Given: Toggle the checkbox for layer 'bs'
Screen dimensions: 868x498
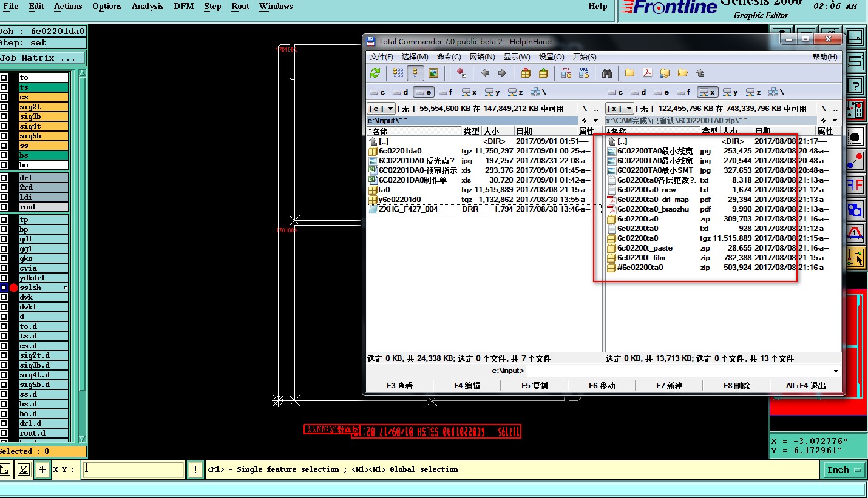Looking at the screenshot, I should click(x=4, y=155).
